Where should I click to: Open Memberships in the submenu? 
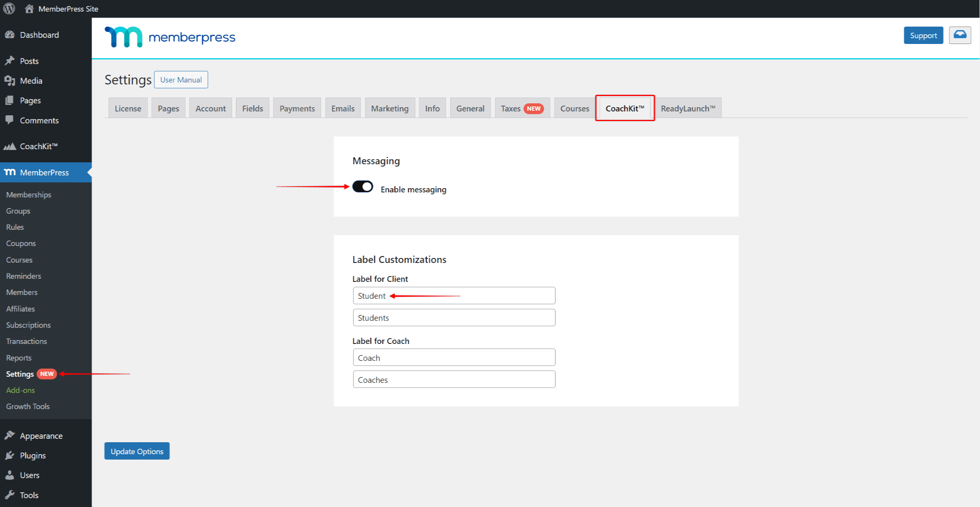29,195
